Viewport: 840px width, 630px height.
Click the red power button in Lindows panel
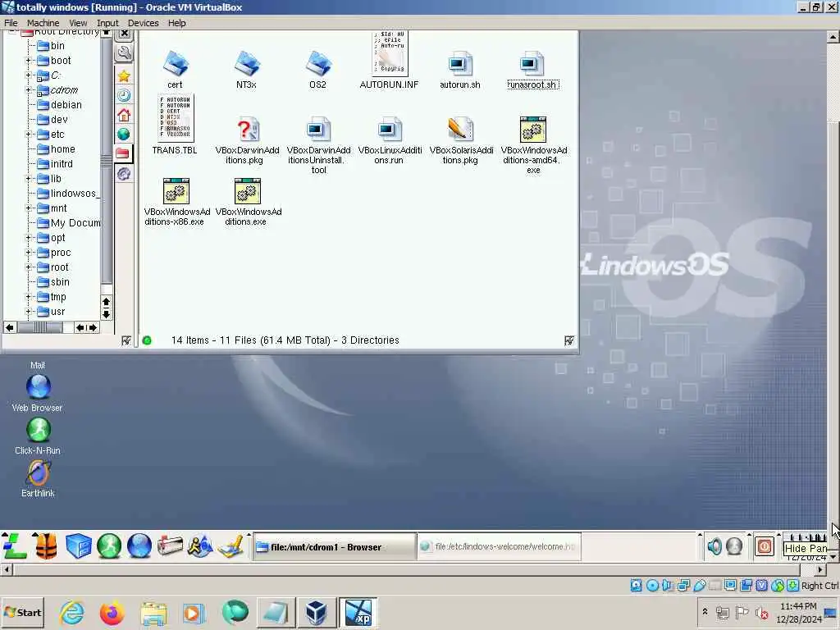765,546
